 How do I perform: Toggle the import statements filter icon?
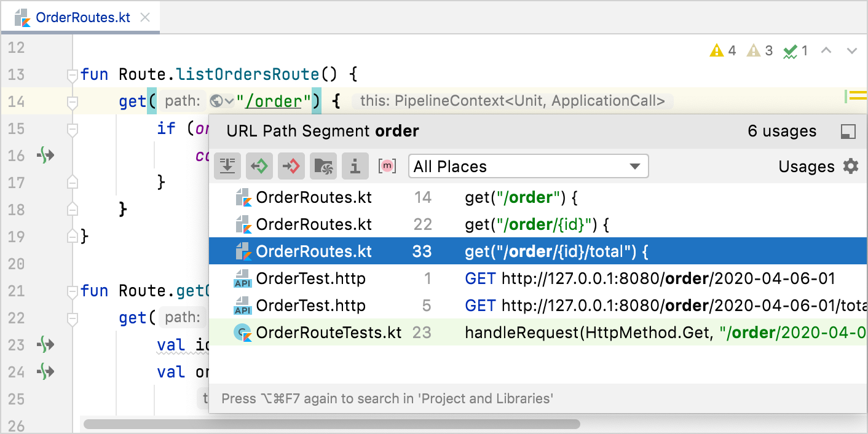tap(323, 166)
